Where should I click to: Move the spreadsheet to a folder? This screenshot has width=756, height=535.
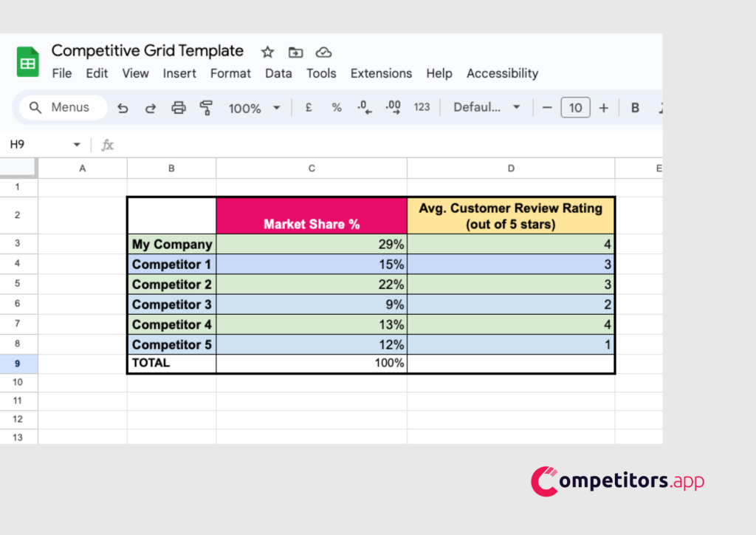tap(295, 52)
